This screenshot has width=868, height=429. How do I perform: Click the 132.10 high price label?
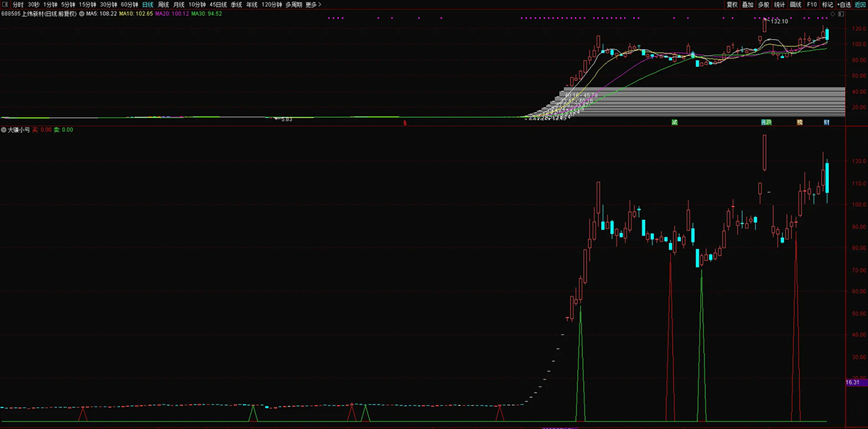point(779,22)
